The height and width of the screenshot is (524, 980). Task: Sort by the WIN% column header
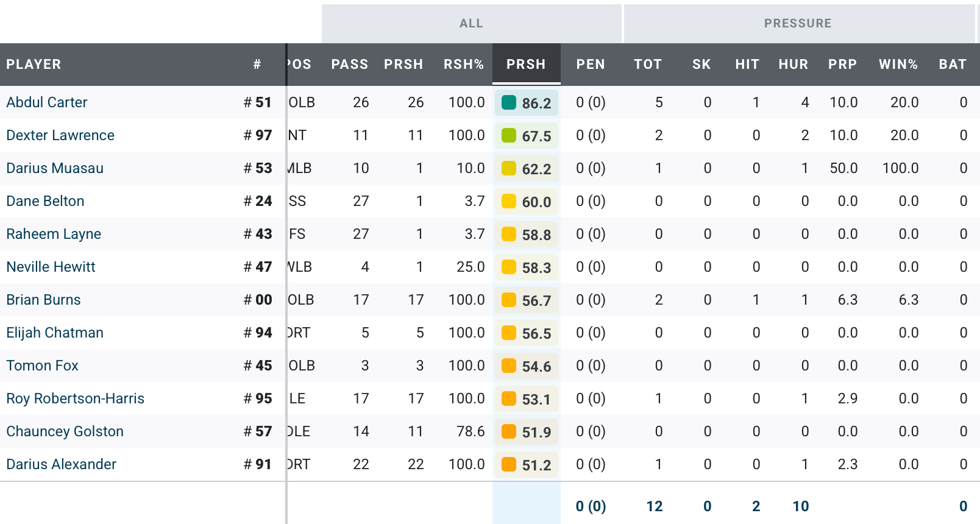898,64
